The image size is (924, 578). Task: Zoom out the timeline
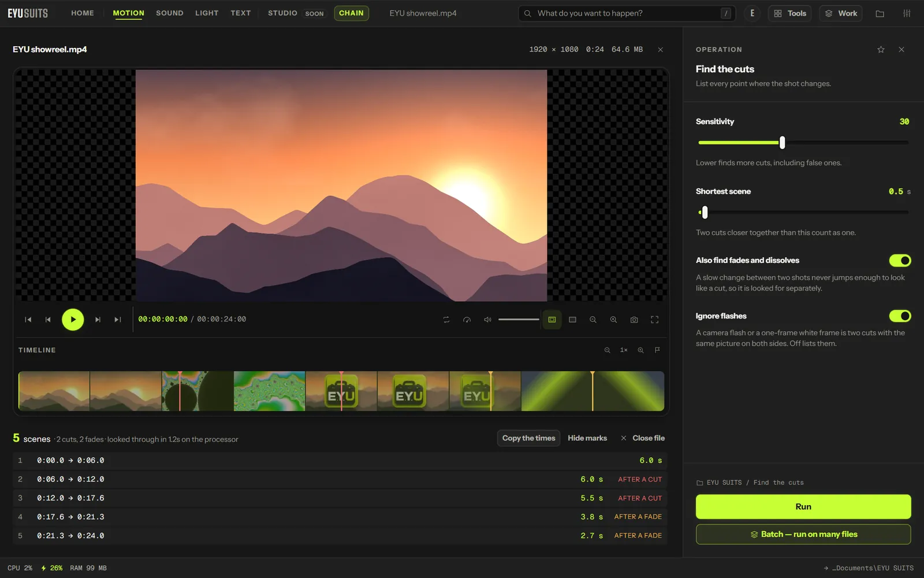[x=607, y=350]
